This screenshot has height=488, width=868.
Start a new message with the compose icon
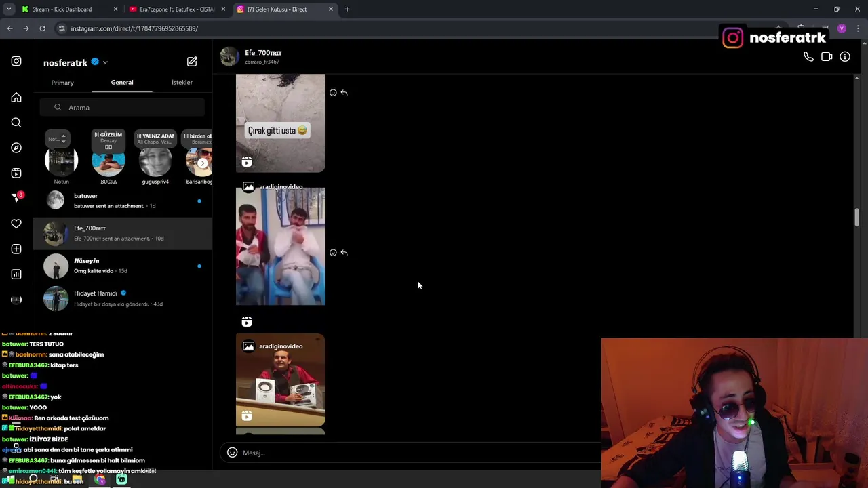(192, 62)
